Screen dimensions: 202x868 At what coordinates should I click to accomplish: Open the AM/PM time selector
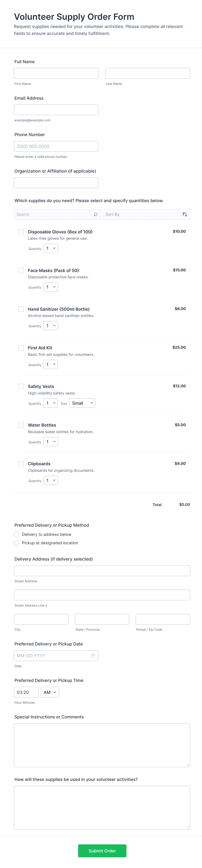tap(50, 692)
